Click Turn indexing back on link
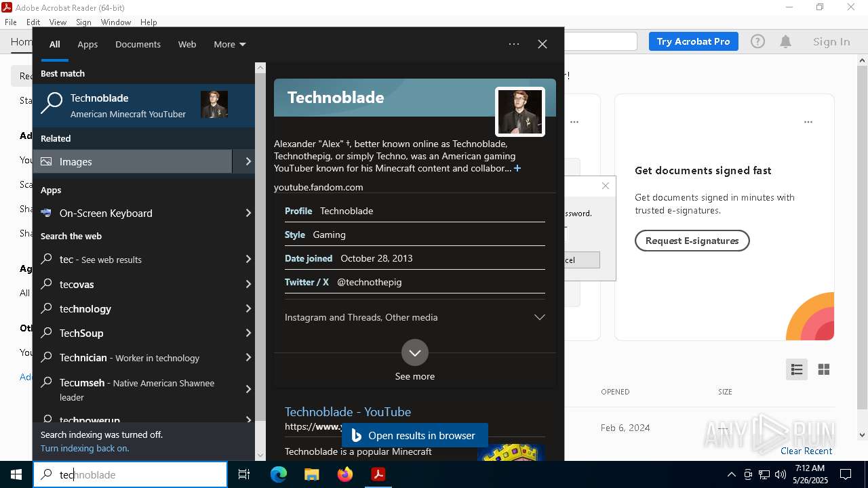 [85, 448]
